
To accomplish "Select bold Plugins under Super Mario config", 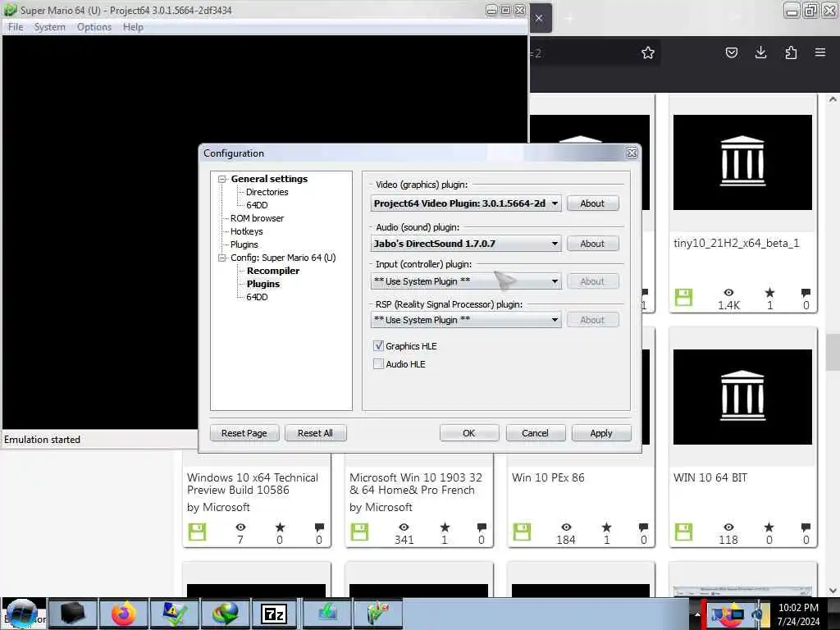I will pos(263,284).
